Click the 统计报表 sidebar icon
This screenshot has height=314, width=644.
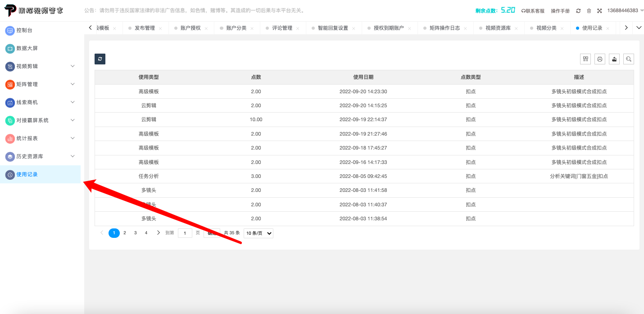click(x=10, y=139)
